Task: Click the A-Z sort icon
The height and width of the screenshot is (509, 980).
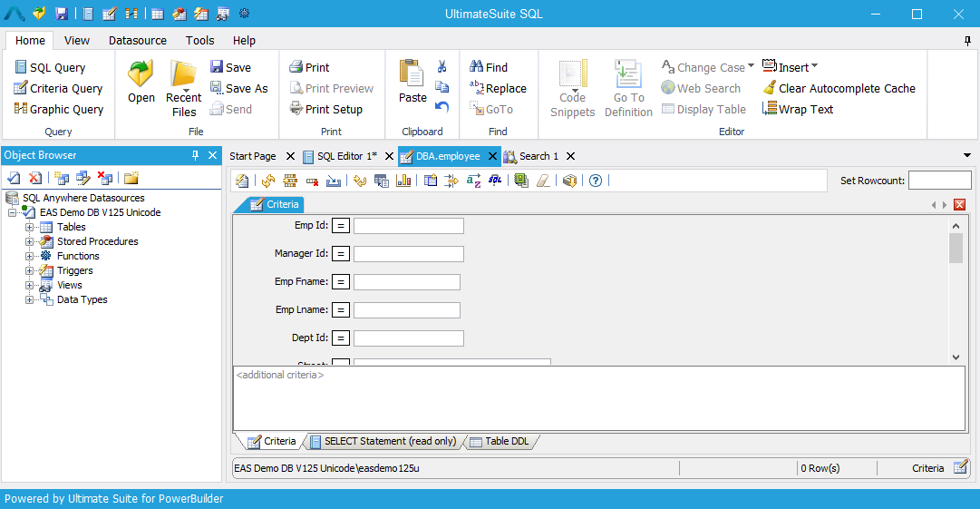Action: click(x=473, y=181)
